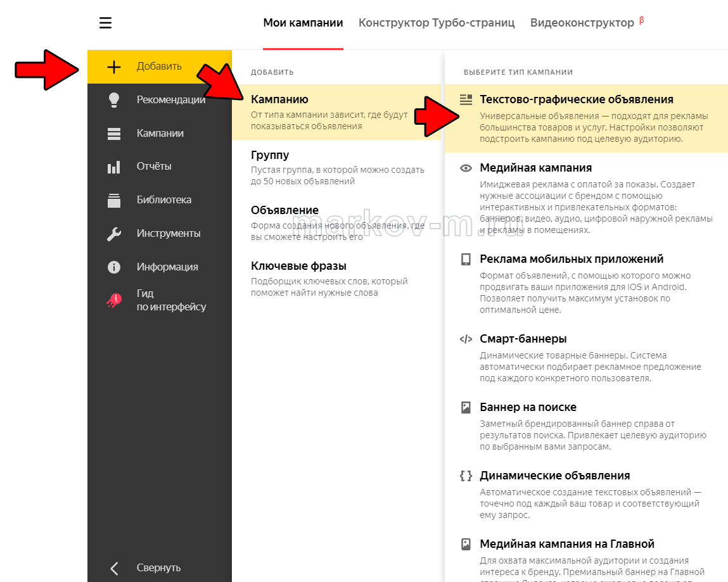This screenshot has width=728, height=582.
Task: Select the Смарт-баннеры code icon
Action: coord(466,339)
